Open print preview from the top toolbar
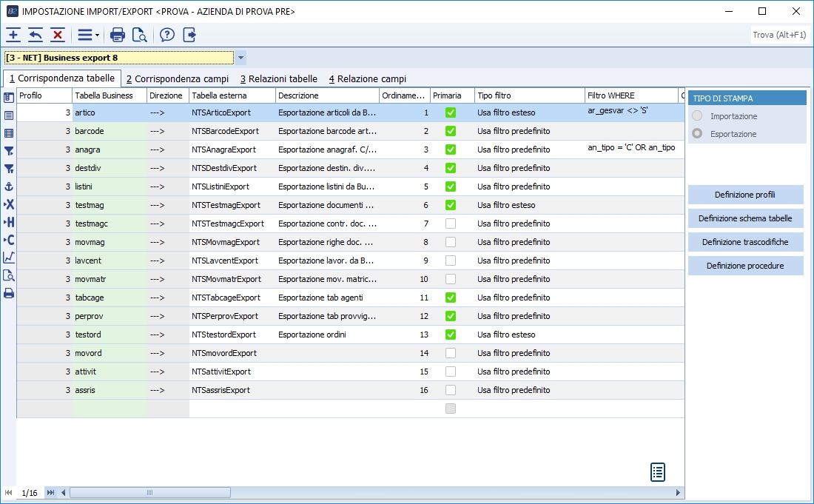The width and height of the screenshot is (814, 504). [x=139, y=35]
